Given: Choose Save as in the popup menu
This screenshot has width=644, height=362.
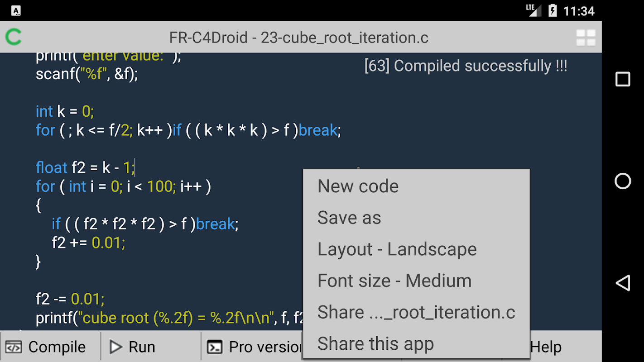Looking at the screenshot, I should [x=349, y=218].
